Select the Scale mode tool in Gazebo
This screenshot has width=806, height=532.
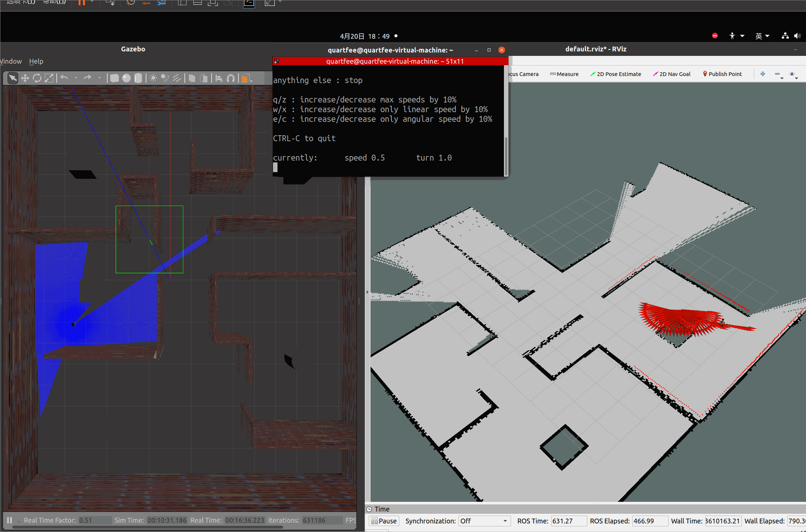click(49, 78)
